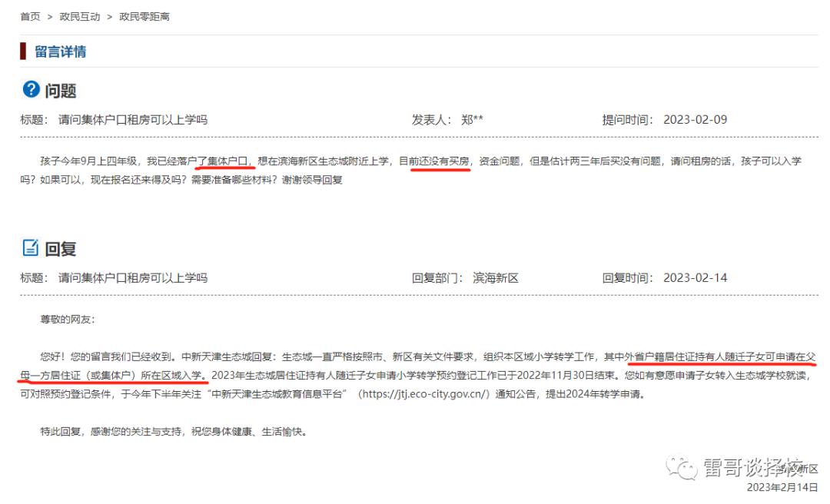830x504 pixels.
Task: Click the reply title under 回复 section
Action: [136, 278]
